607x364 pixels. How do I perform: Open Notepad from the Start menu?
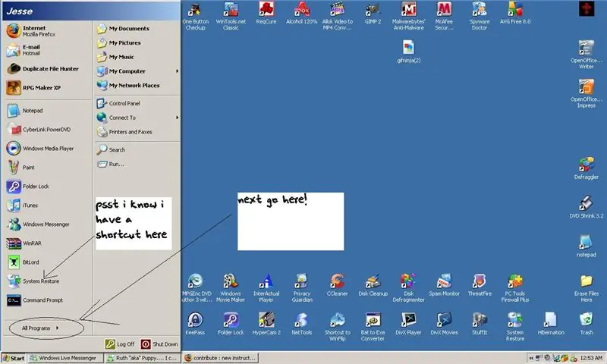tap(46, 111)
